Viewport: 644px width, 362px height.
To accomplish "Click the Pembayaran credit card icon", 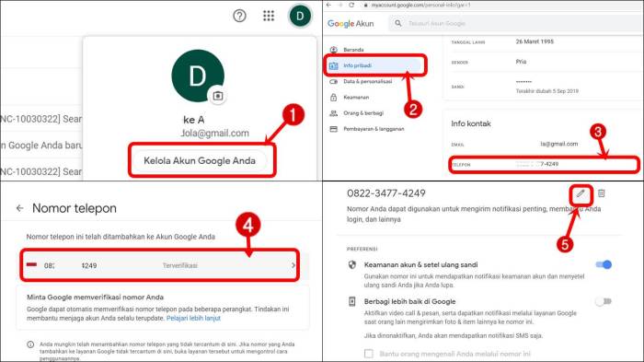I will pos(333,129).
